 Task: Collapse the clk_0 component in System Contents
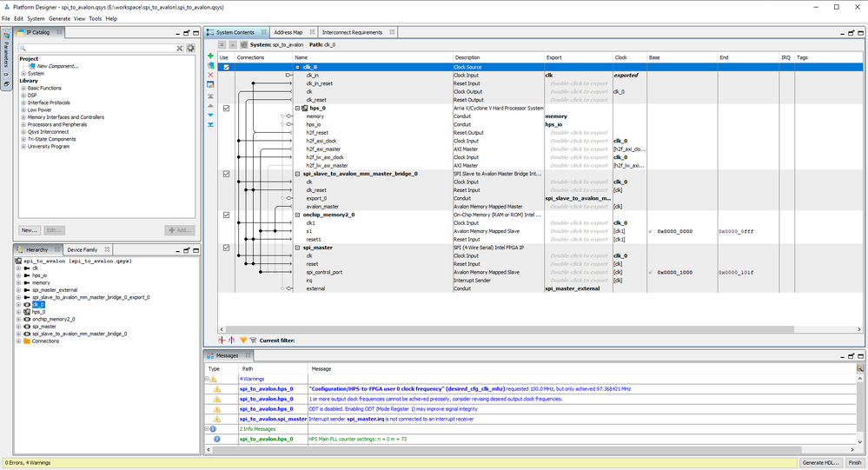298,67
